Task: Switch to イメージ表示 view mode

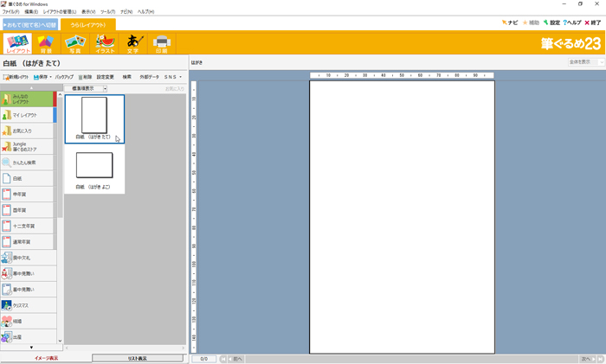Action: point(46,358)
